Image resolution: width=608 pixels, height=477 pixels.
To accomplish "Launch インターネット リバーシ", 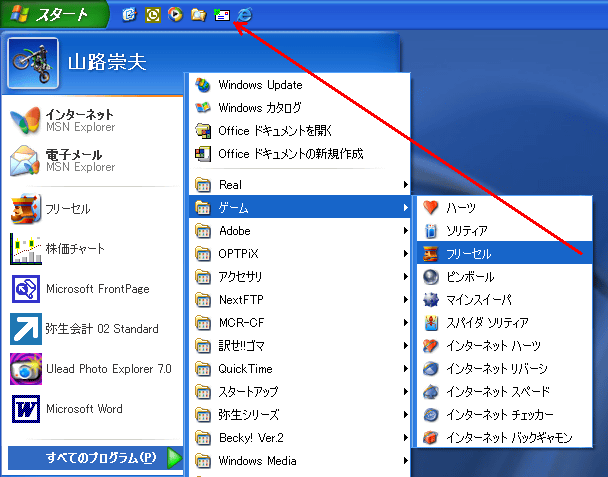I will click(x=504, y=368).
